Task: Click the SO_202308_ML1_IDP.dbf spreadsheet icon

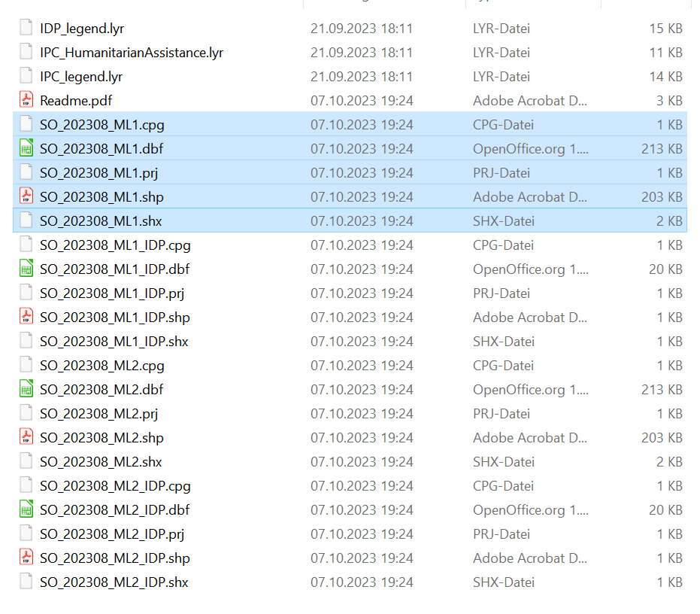Action: (x=26, y=269)
